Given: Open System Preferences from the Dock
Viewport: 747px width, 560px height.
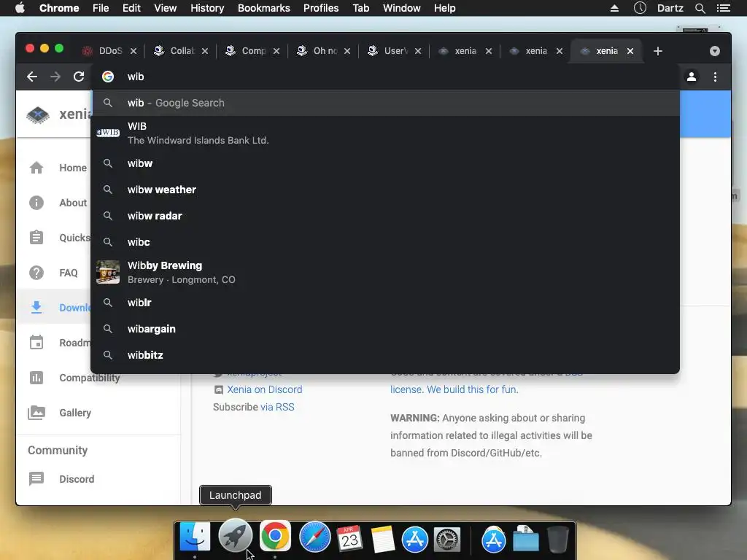Looking at the screenshot, I should tap(447, 540).
